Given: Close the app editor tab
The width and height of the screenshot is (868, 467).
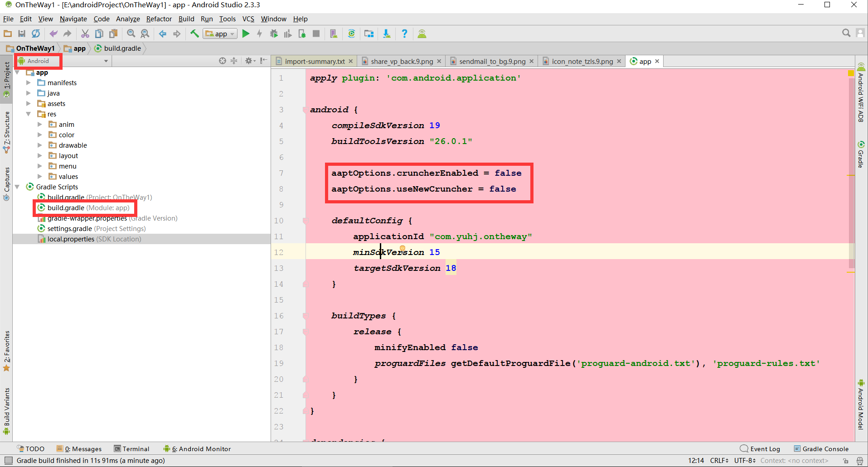Looking at the screenshot, I should tap(657, 61).
